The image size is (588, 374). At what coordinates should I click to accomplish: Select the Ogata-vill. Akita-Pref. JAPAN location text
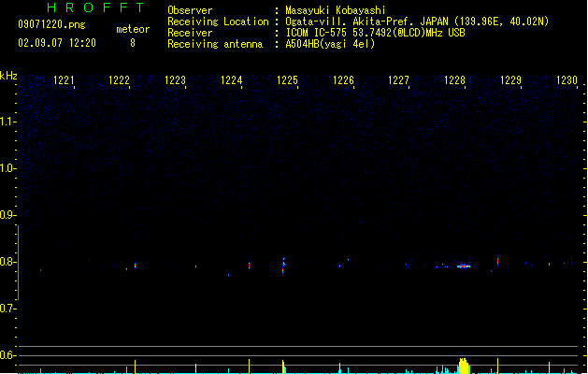[417, 22]
